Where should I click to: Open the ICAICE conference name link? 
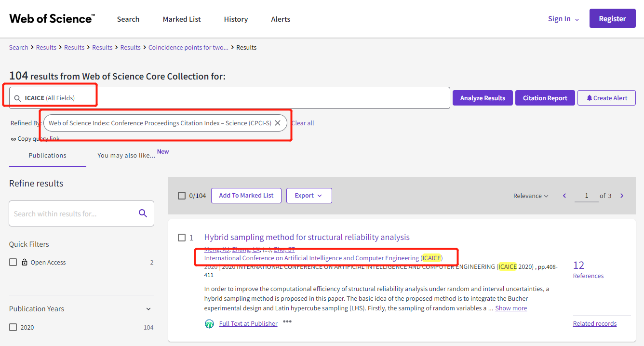tap(323, 258)
